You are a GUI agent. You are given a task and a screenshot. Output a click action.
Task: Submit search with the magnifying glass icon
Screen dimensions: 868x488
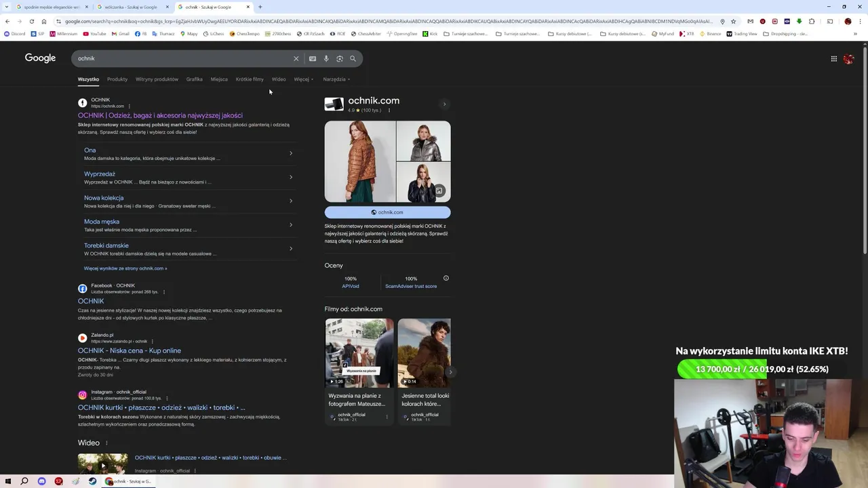pos(353,58)
